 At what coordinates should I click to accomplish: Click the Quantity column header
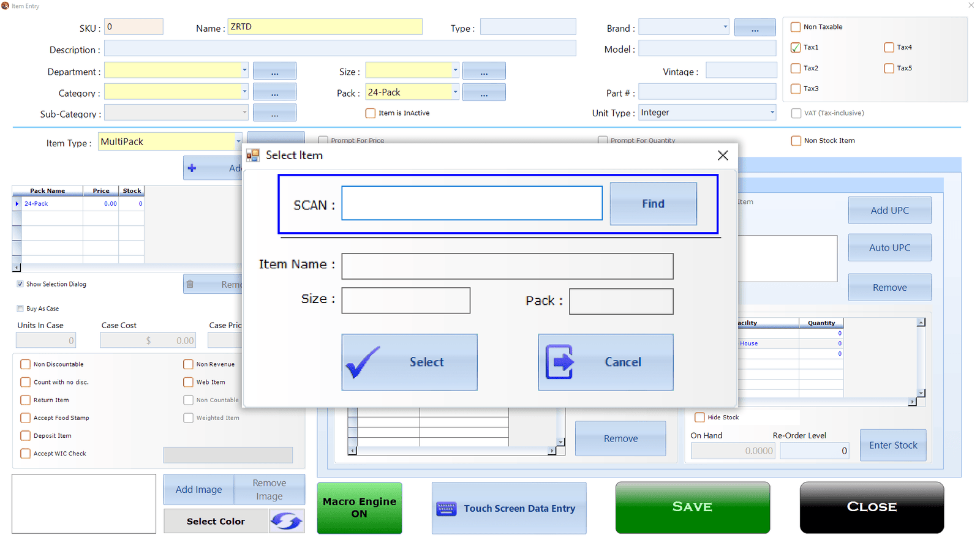pos(821,323)
